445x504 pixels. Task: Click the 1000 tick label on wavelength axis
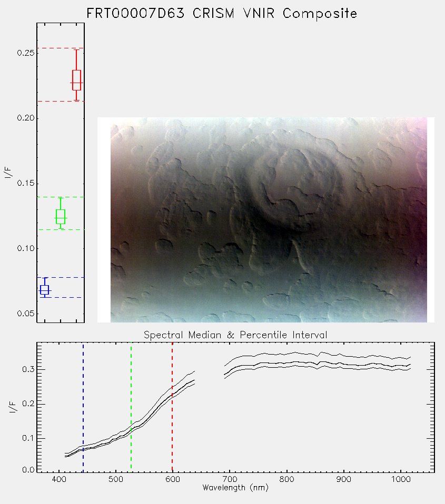(x=401, y=479)
